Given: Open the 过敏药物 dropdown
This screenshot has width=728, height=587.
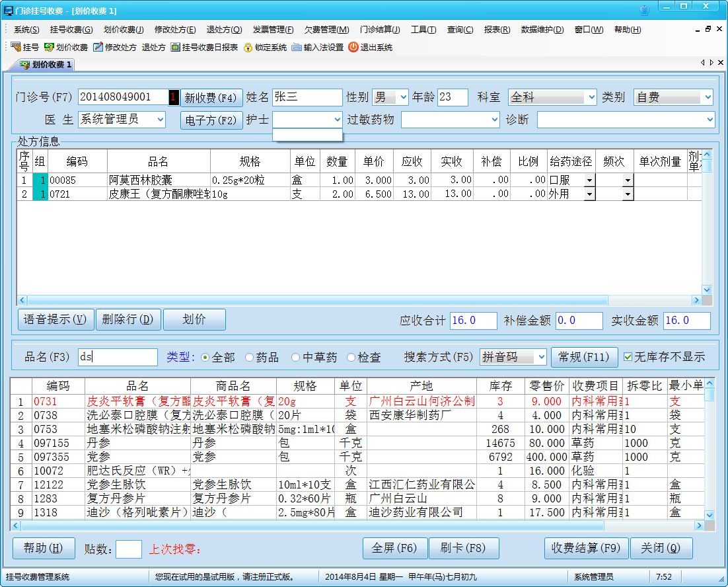Looking at the screenshot, I should point(494,120).
